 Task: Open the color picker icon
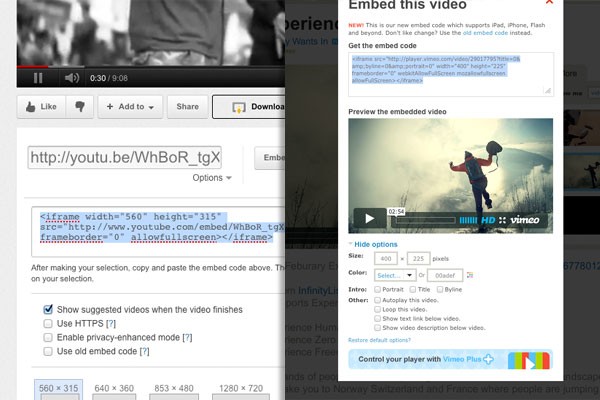[470, 275]
